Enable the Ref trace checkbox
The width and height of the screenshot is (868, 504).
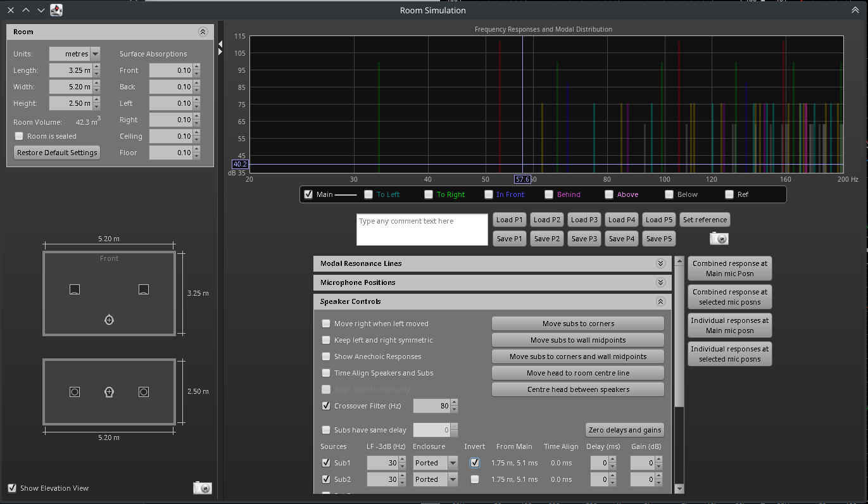point(729,194)
